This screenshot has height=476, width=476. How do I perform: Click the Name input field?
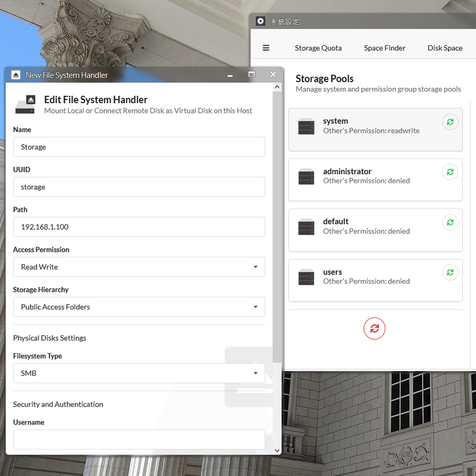[139, 147]
